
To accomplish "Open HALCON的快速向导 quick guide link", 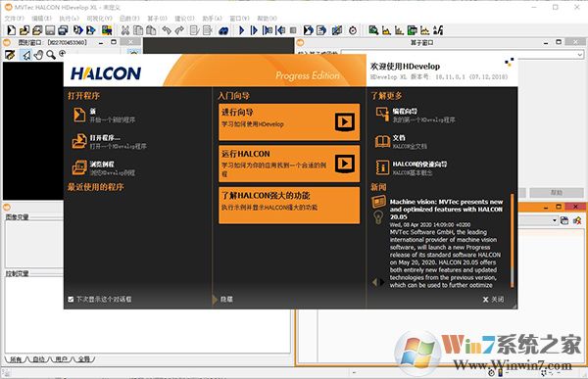I will tap(411, 167).
